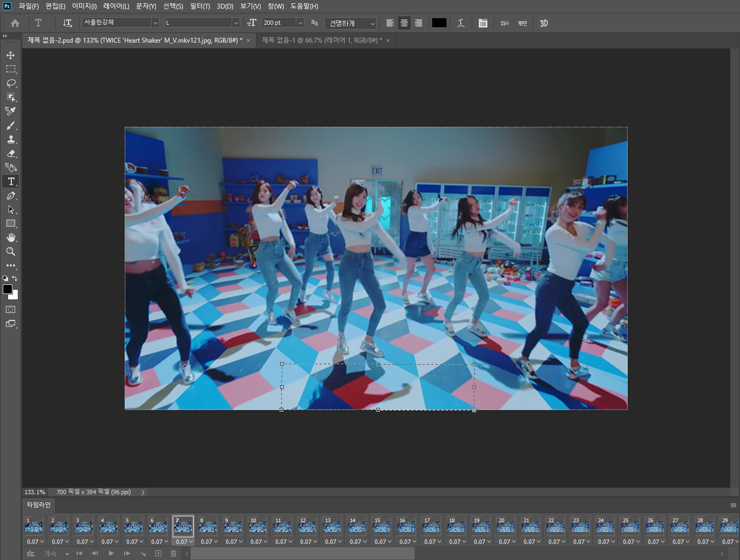The width and height of the screenshot is (740, 560).
Task: Select frame 12 thumbnail in timeline
Action: (307, 525)
